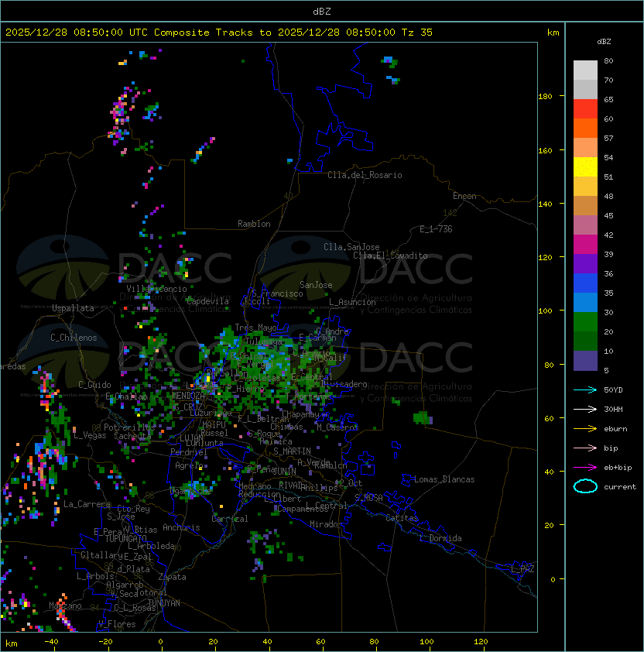Pick the light gray 70–80 dBZ band

click(x=585, y=70)
